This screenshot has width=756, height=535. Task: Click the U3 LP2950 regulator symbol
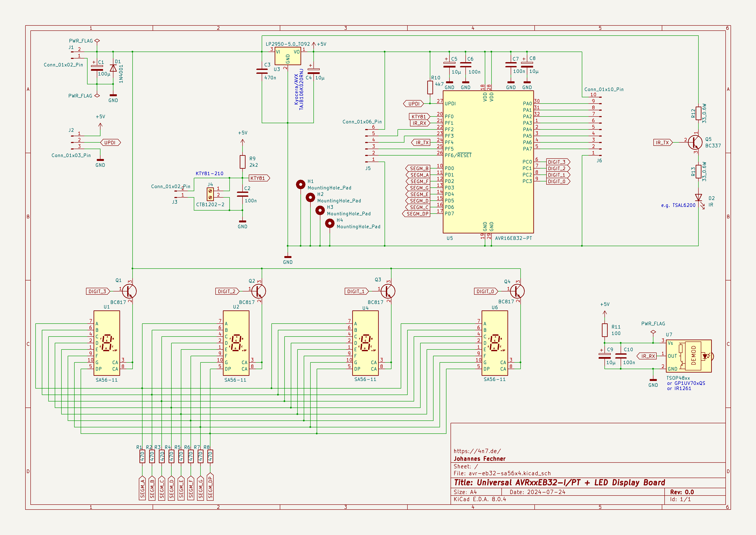pyautogui.click(x=288, y=56)
